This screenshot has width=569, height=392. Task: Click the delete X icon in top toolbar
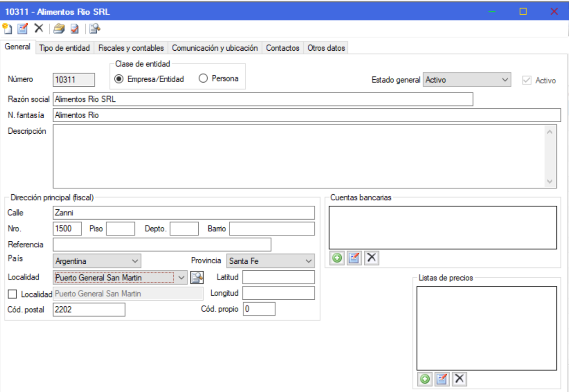39,29
